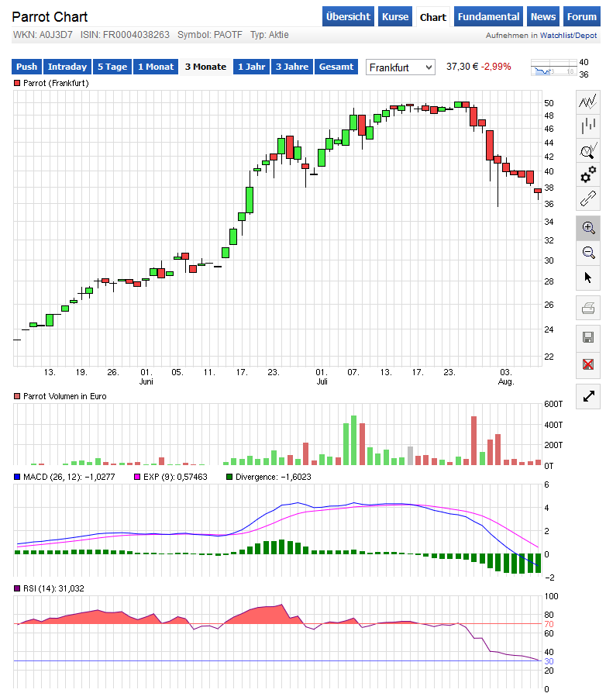Click the green Divergence legend swatch
606x700 pixels.
(229, 477)
